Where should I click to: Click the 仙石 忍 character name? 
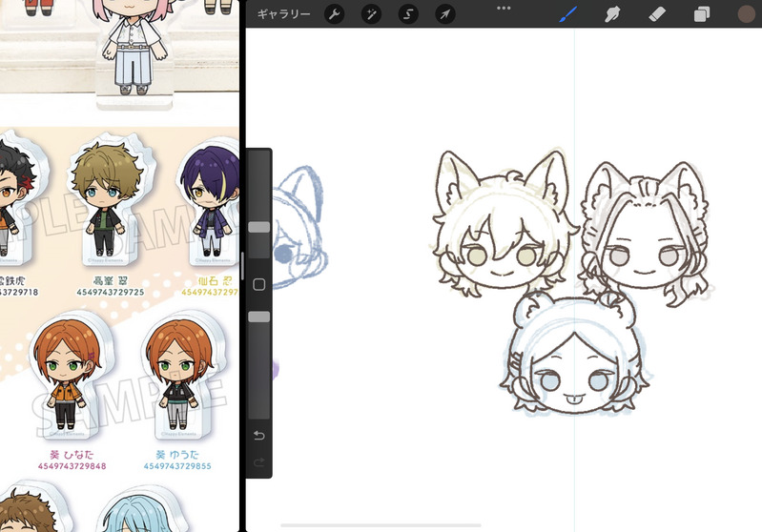click(x=215, y=281)
